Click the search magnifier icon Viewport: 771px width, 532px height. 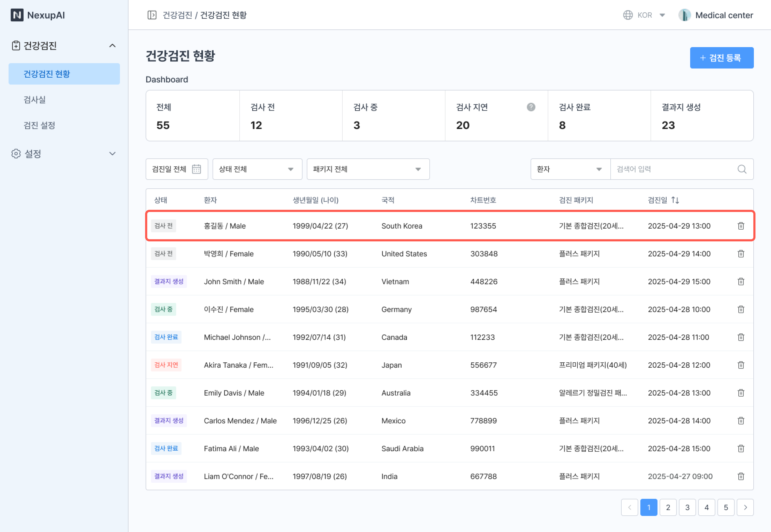(x=742, y=169)
